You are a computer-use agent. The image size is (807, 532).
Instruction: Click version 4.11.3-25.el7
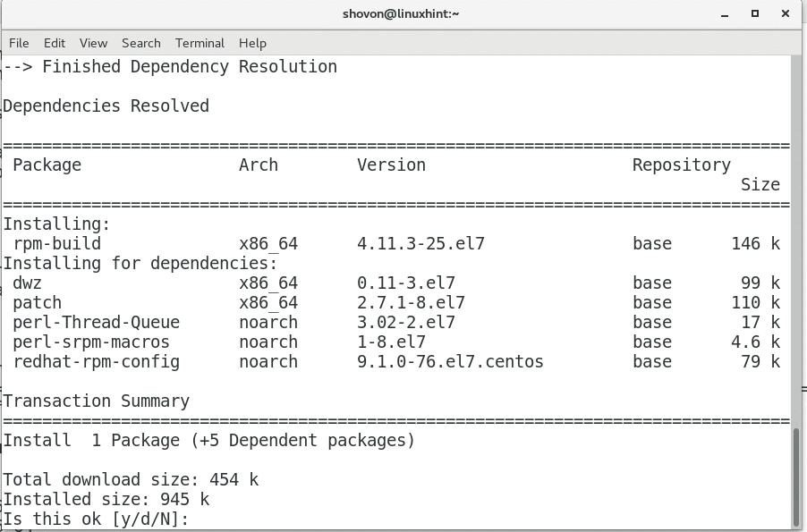(x=421, y=243)
